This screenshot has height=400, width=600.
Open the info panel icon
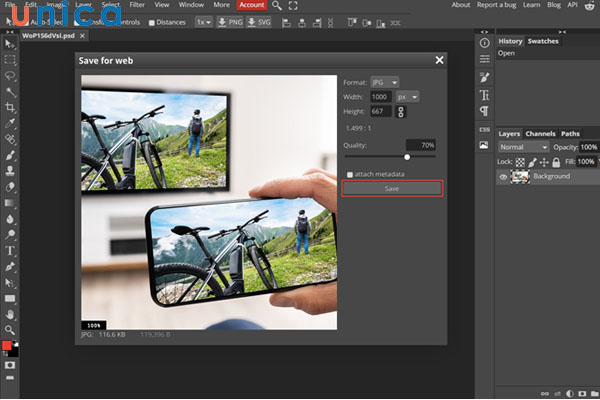[x=484, y=42]
